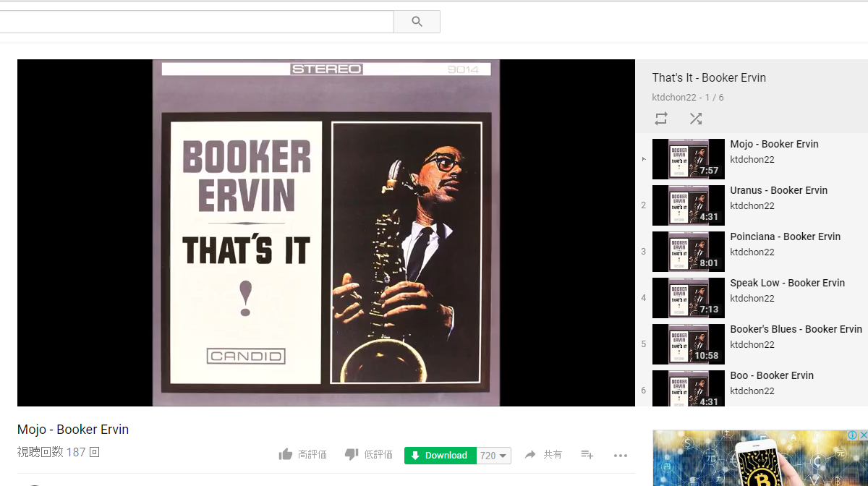
Task: Click ktdchon22 under the Poinciana playlist item
Action: tap(752, 252)
